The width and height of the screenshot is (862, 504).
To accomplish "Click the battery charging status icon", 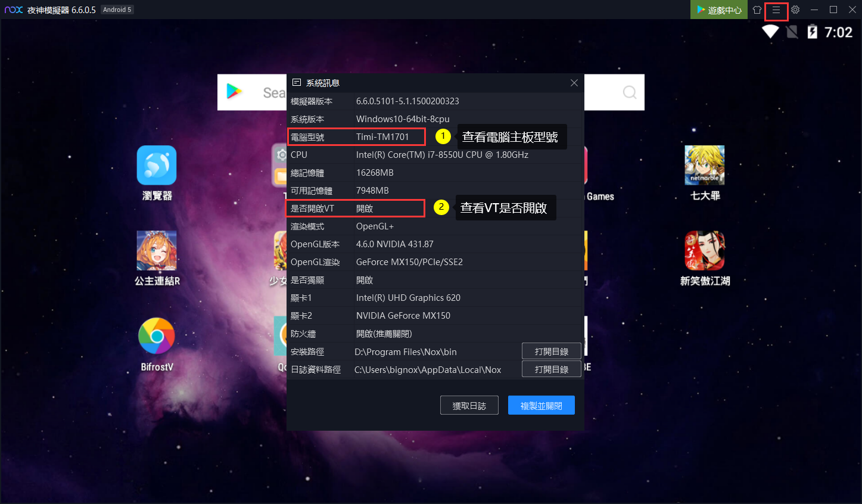I will 812,32.
